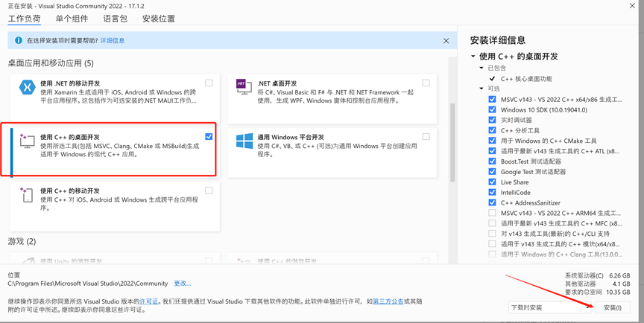Uncheck the 实时调试器 option
Screen dimensions: 644x323
coord(492,120)
